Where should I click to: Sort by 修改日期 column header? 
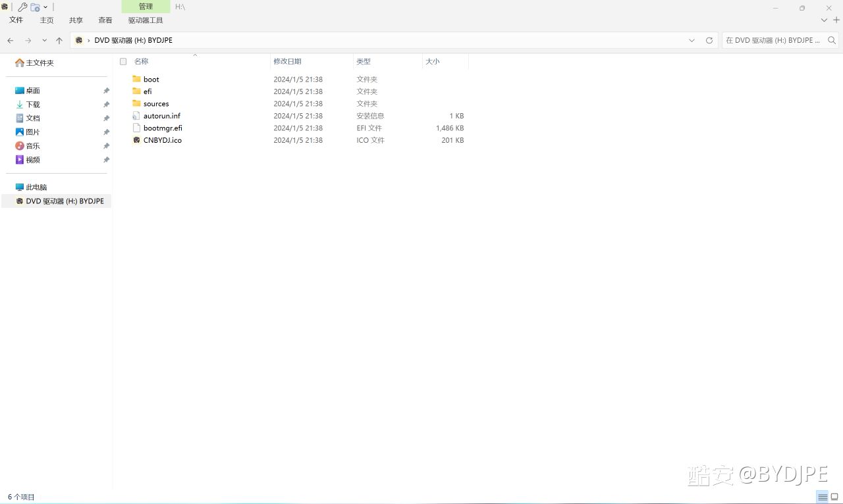click(x=288, y=62)
